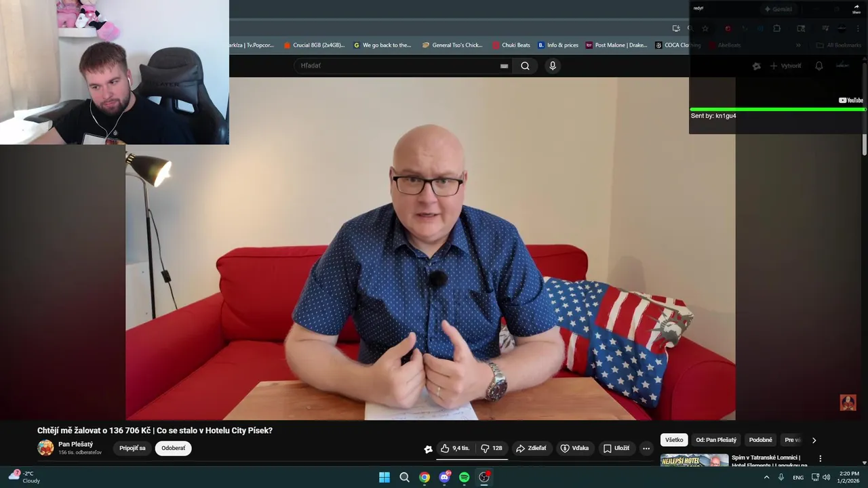Open the General Tso's Chick... bookmark
This screenshot has height=488, width=868.
452,45
